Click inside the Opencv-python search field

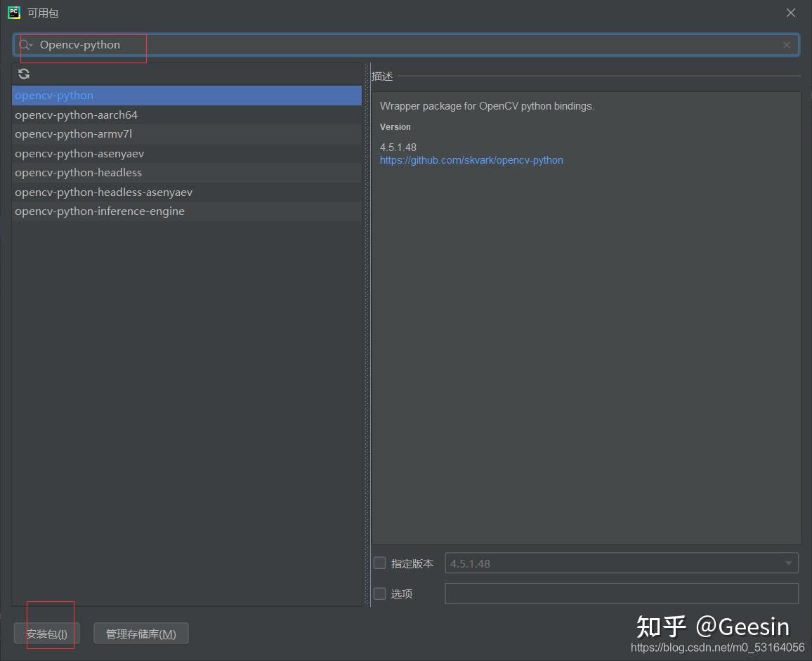(211, 44)
